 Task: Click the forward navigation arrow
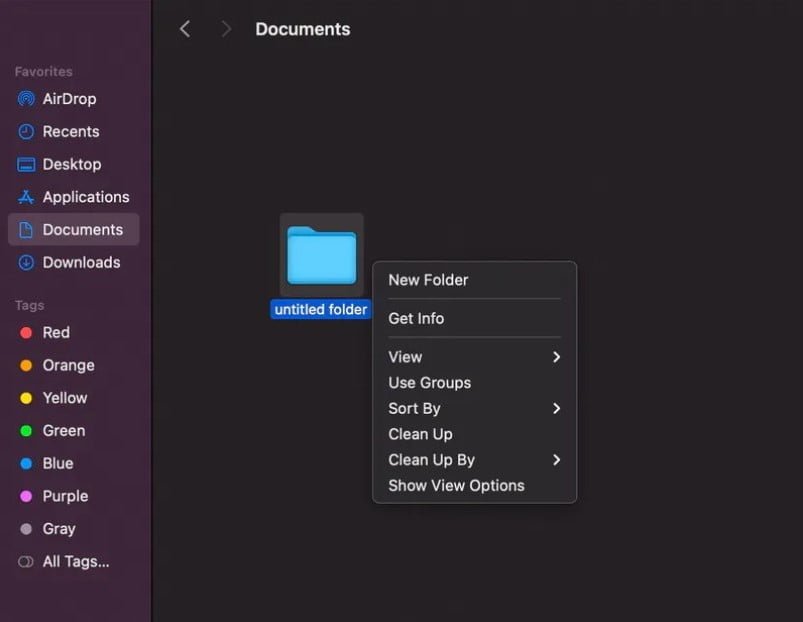coord(226,29)
